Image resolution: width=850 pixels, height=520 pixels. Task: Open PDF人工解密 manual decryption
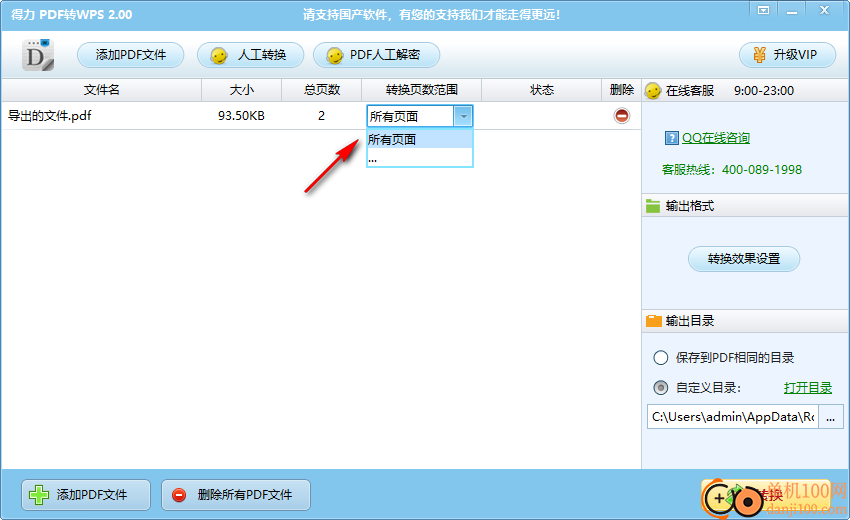376,55
